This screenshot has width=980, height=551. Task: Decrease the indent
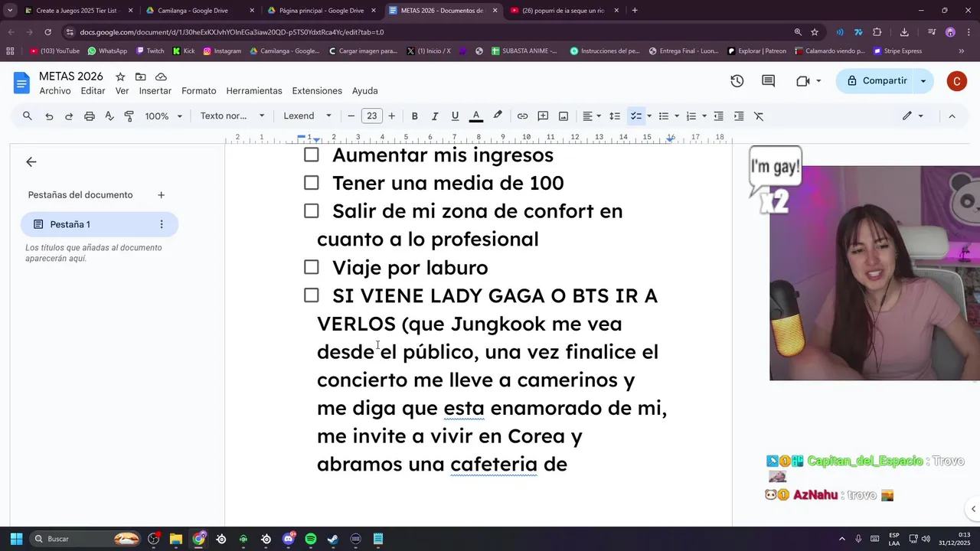click(718, 116)
